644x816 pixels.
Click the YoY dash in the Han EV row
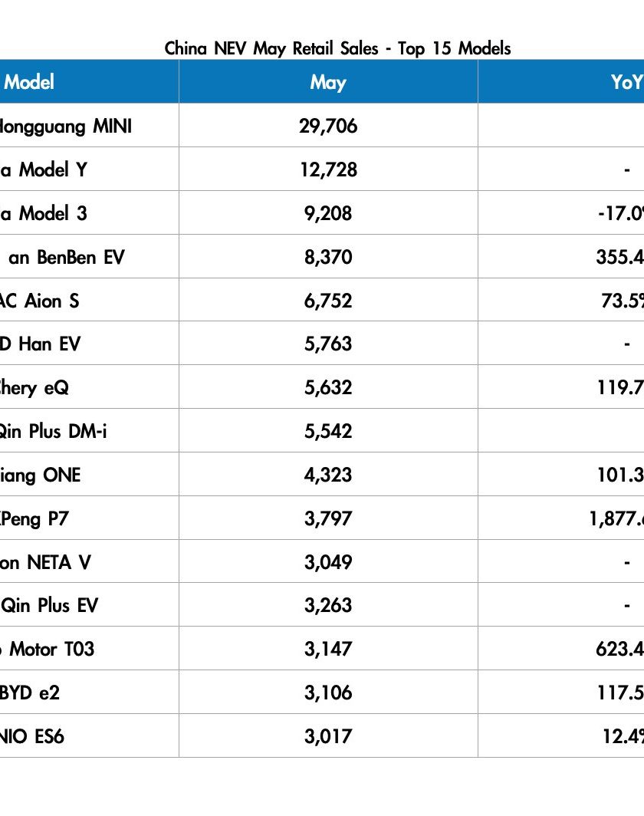[627, 344]
